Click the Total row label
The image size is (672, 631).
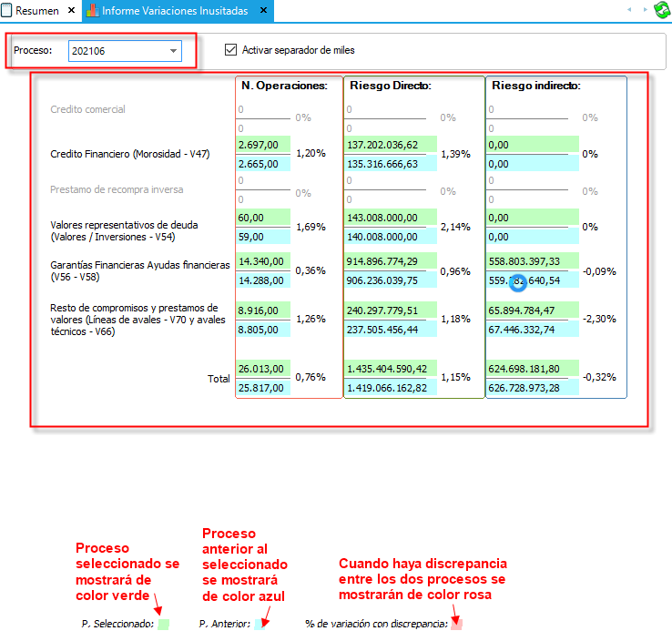(219, 379)
